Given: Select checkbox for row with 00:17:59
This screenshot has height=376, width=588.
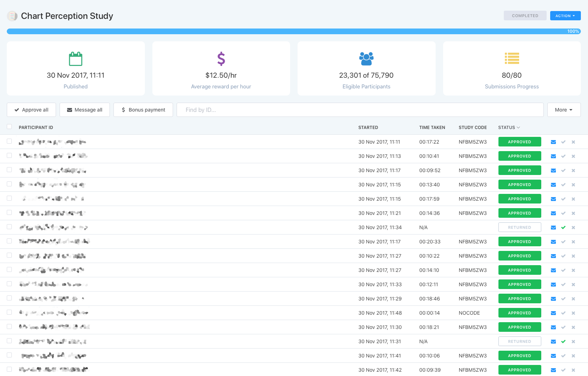Looking at the screenshot, I should coord(9,198).
